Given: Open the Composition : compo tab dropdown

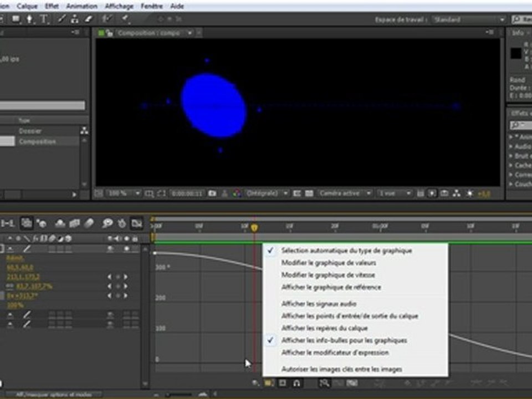Looking at the screenshot, I should pos(190,33).
